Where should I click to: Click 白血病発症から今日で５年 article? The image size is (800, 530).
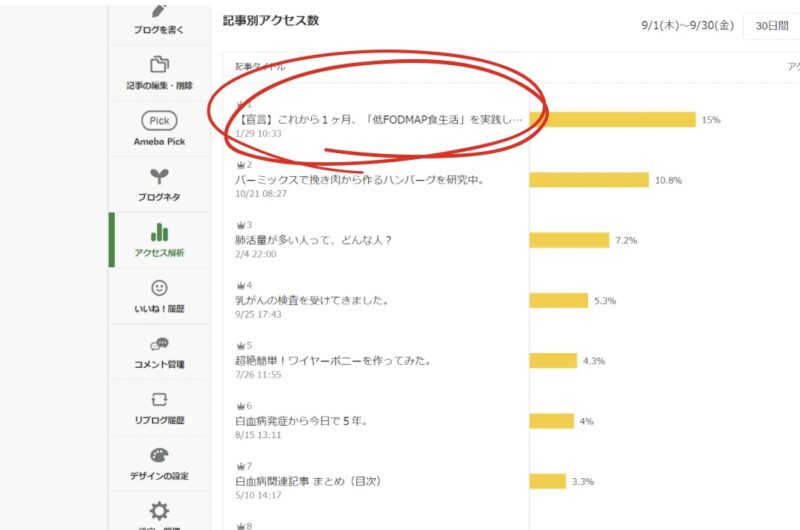(x=301, y=420)
